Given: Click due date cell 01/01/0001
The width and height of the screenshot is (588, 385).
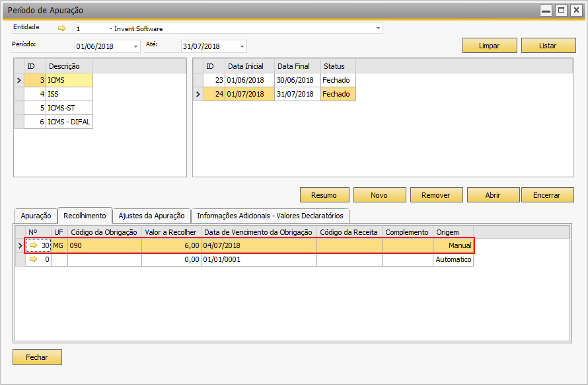Looking at the screenshot, I should pyautogui.click(x=259, y=259).
